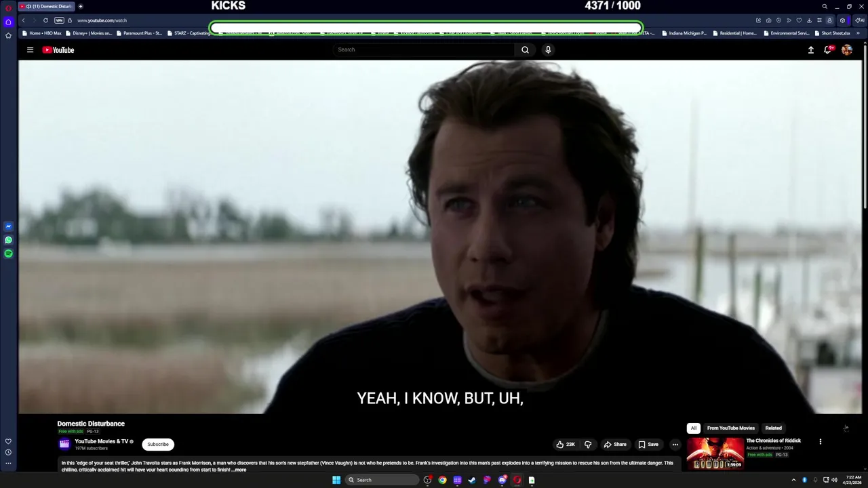868x488 pixels.
Task: Open YouTube notifications bell
Action: pyautogui.click(x=828, y=49)
